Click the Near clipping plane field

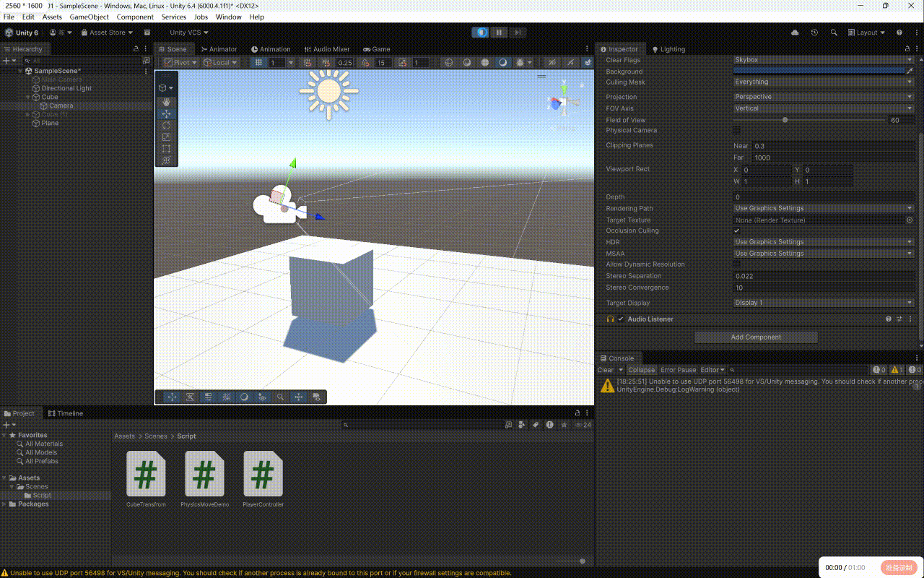coord(833,146)
